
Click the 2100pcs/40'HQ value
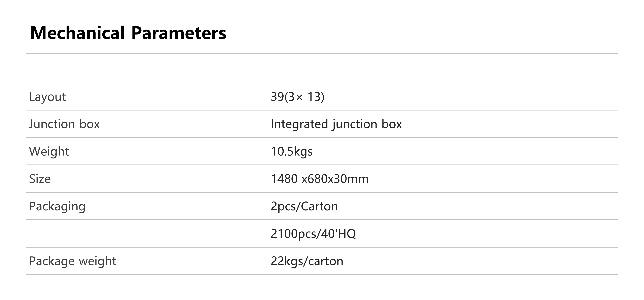pyautogui.click(x=313, y=234)
